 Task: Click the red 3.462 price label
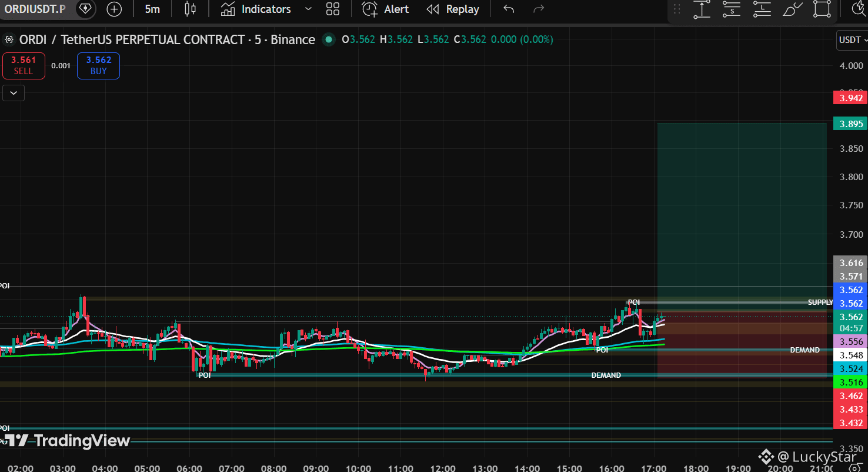[851, 395]
